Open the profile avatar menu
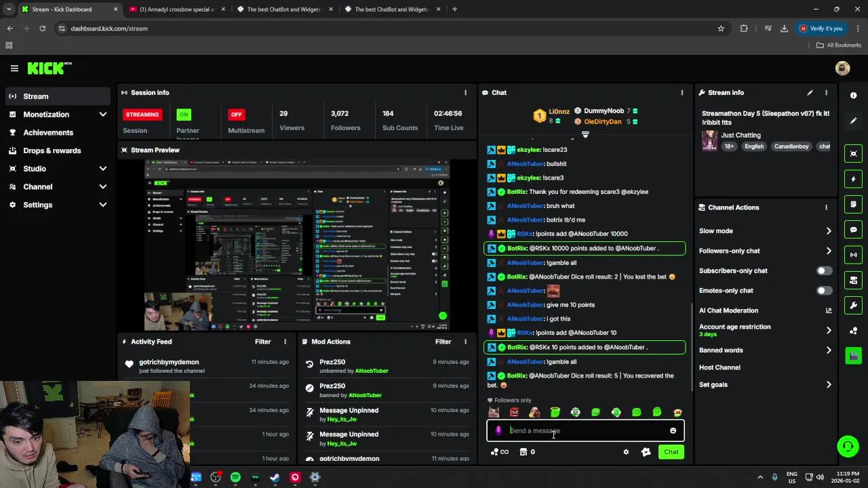This screenshot has height=488, width=868. [x=842, y=68]
